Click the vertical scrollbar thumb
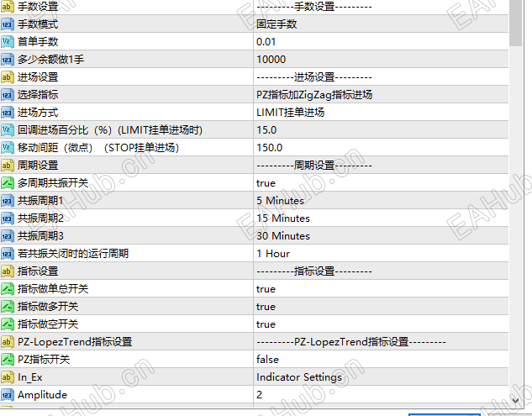Image resolution: width=532 pixels, height=416 pixels. (515, 23)
